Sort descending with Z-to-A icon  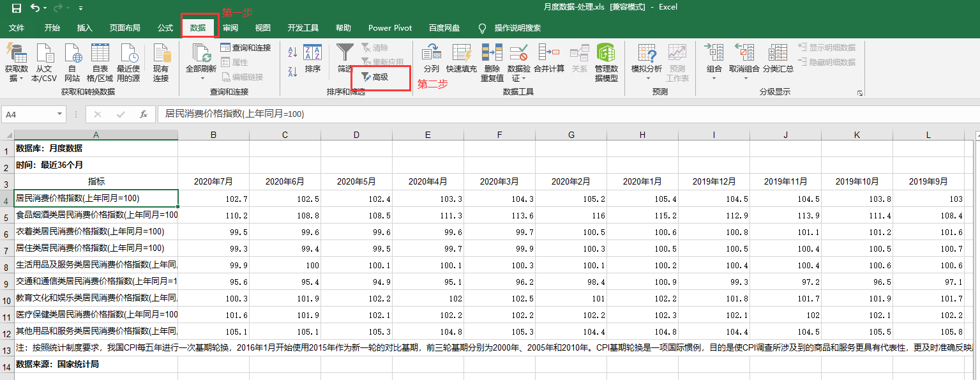[x=292, y=71]
